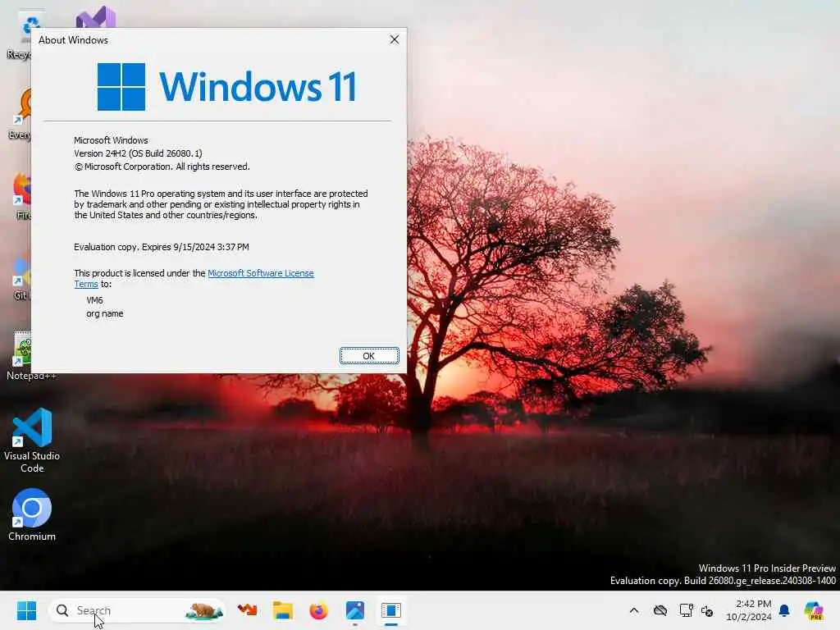
Task: Click the bear search highlight image
Action: [203, 610]
